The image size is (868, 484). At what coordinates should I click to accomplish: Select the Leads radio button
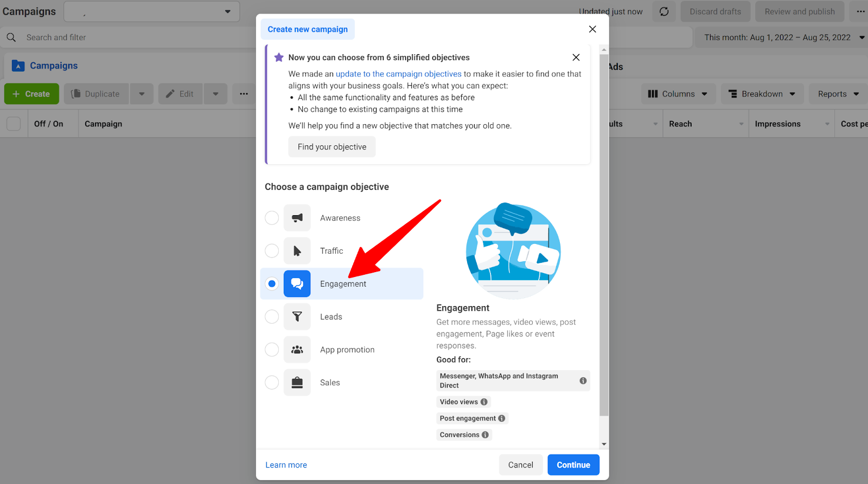272,317
